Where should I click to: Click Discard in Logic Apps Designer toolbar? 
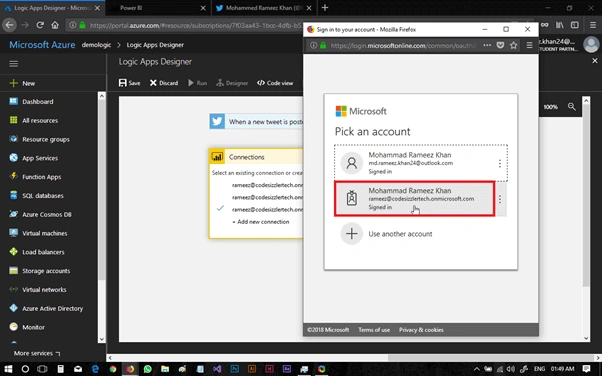[x=164, y=83]
